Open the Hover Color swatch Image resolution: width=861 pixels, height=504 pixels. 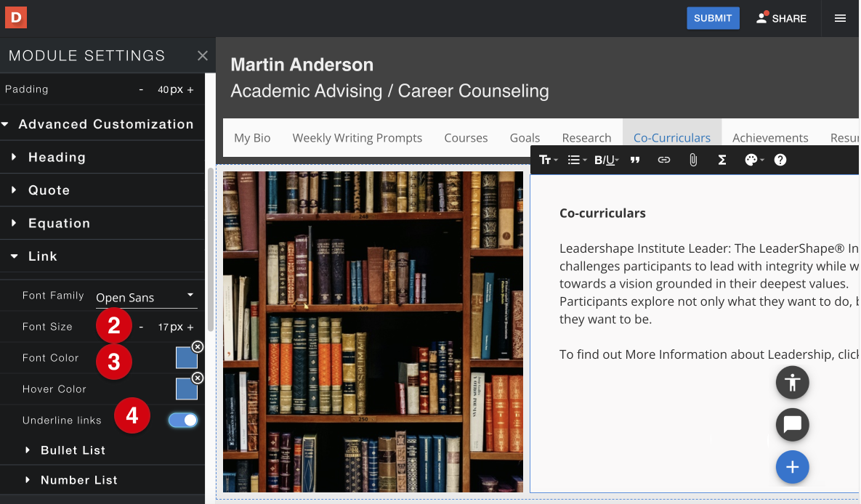click(x=187, y=389)
